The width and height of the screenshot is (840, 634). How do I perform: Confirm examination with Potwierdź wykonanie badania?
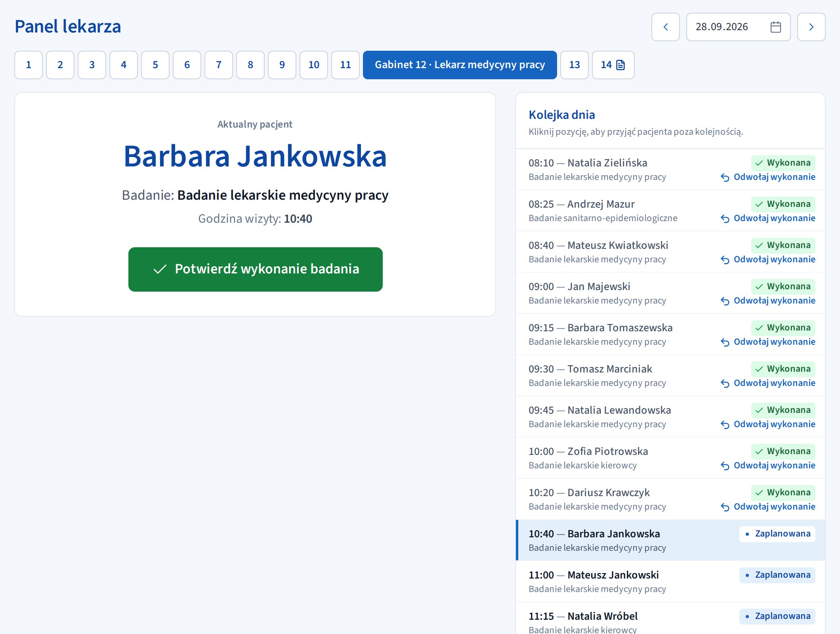pyautogui.click(x=256, y=269)
